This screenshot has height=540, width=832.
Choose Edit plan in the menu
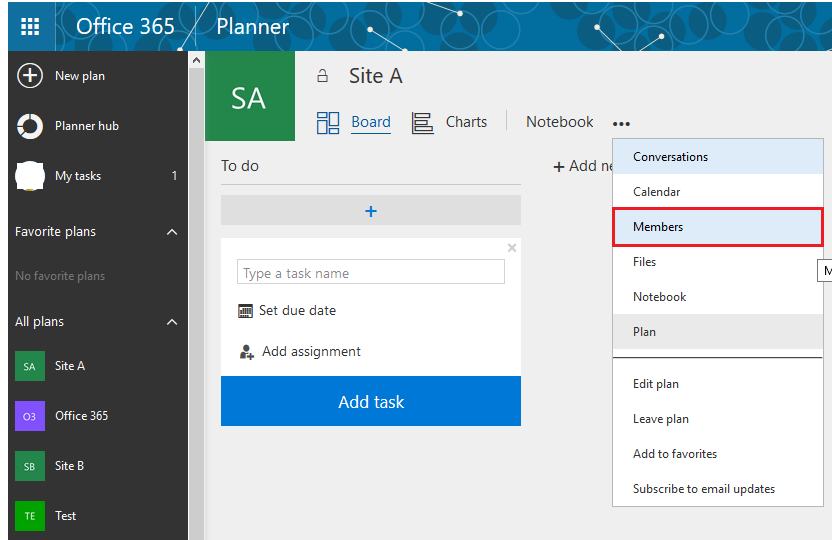718,384
